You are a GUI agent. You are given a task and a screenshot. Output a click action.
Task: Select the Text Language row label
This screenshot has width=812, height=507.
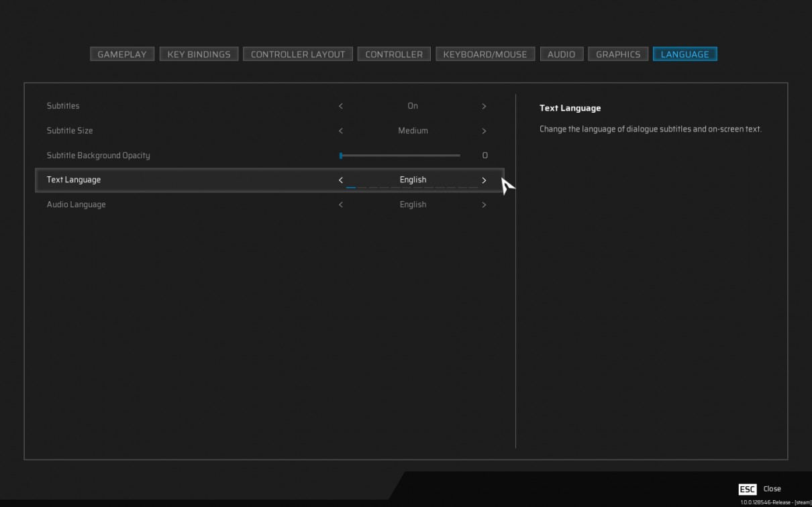coord(74,180)
